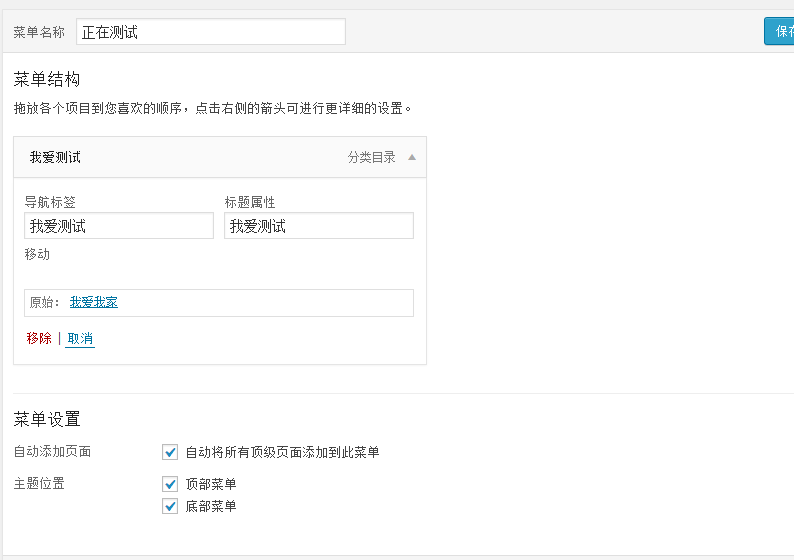
Task: Click the 我爱测试 menu item title bar
Action: pos(180,157)
